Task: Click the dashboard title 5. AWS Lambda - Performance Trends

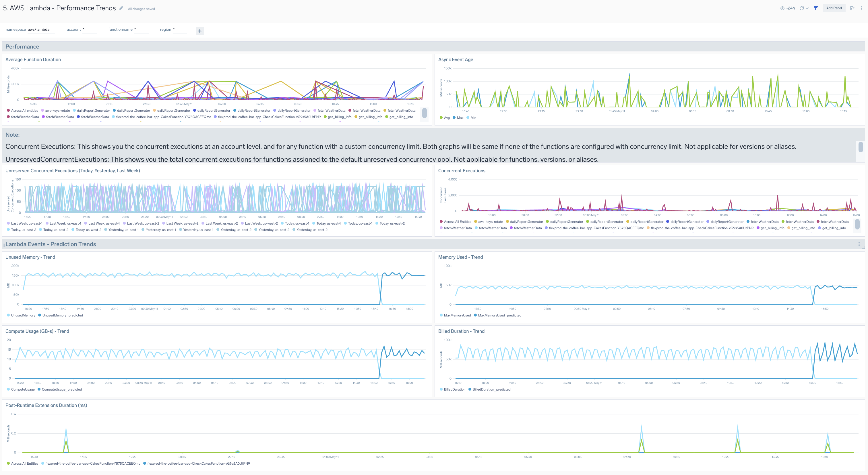Action: coord(59,8)
